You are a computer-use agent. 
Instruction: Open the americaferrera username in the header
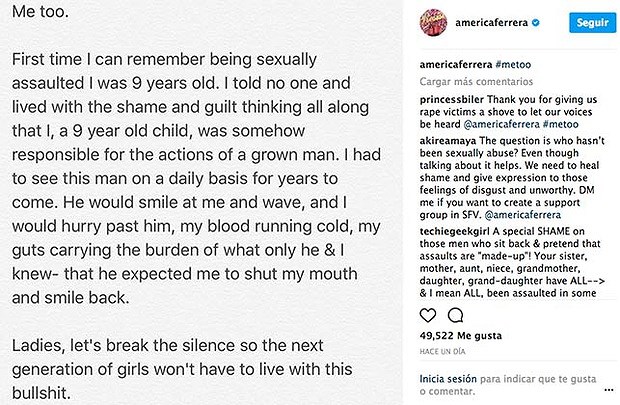[491, 23]
